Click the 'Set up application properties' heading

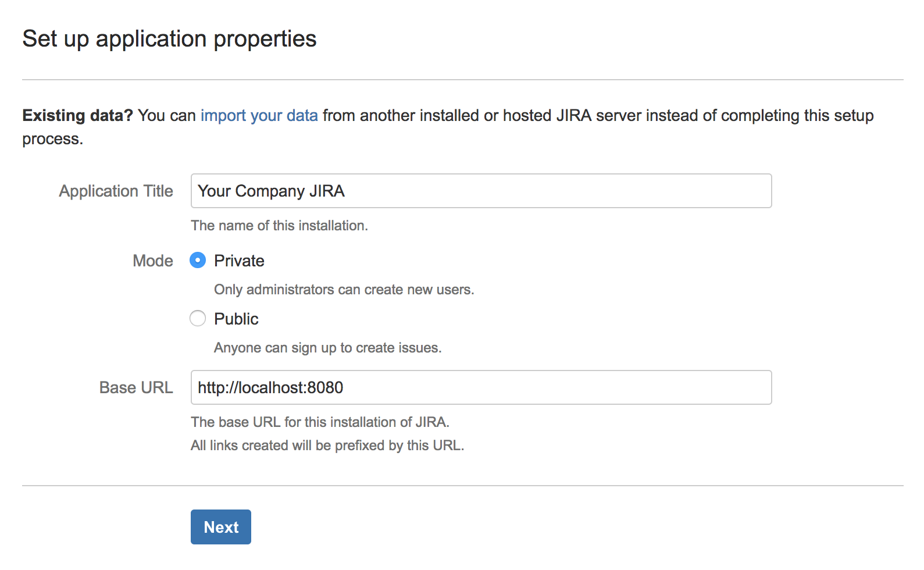point(169,39)
